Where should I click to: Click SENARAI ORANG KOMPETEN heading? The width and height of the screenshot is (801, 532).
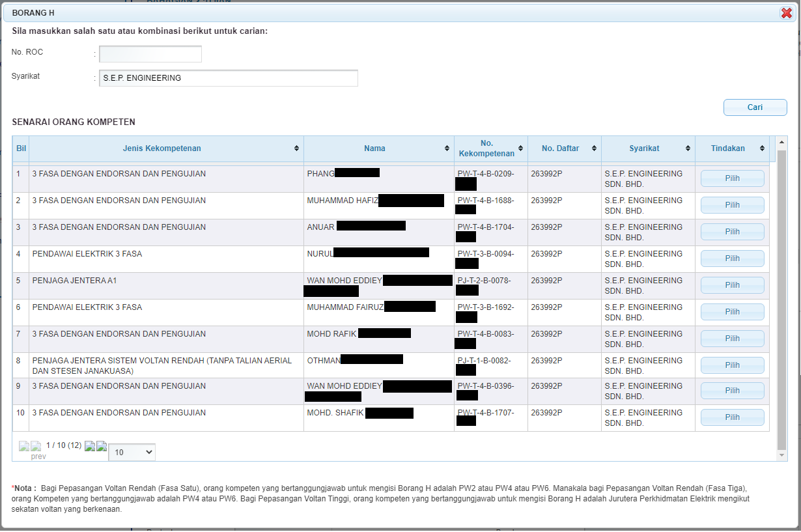tap(74, 122)
